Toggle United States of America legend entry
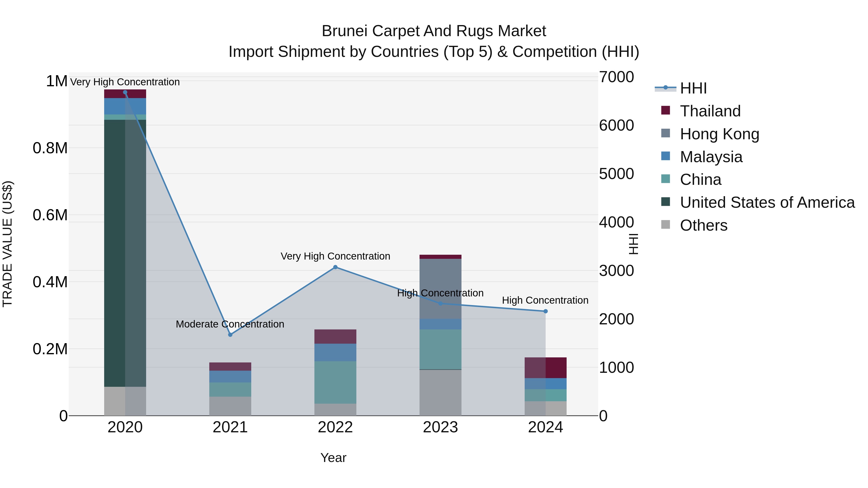This screenshot has width=868, height=488. click(x=758, y=202)
